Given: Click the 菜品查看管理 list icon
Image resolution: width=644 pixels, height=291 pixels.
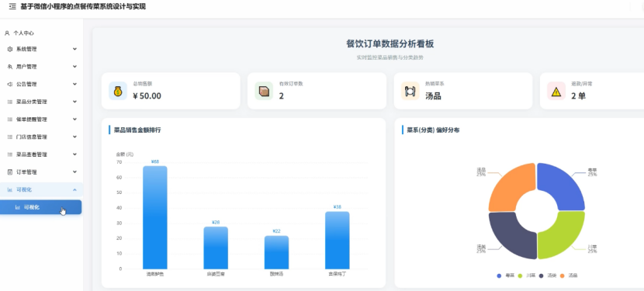Looking at the screenshot, I should point(10,154).
